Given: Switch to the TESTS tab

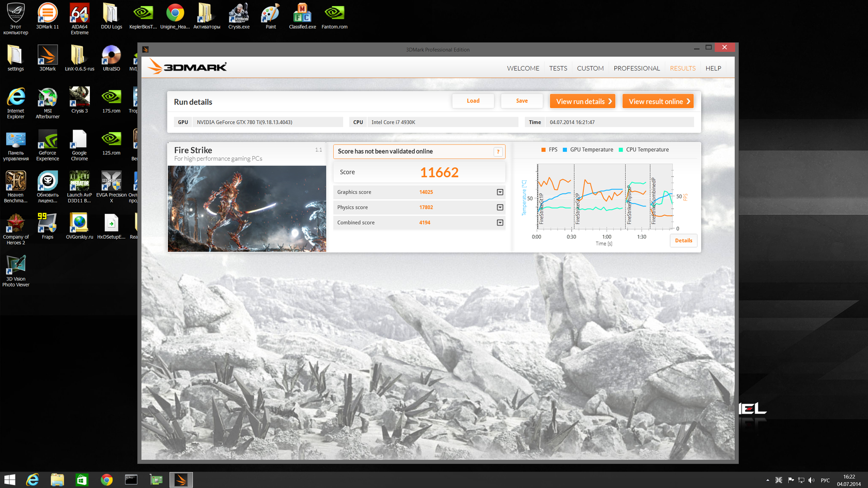Looking at the screenshot, I should (x=558, y=68).
